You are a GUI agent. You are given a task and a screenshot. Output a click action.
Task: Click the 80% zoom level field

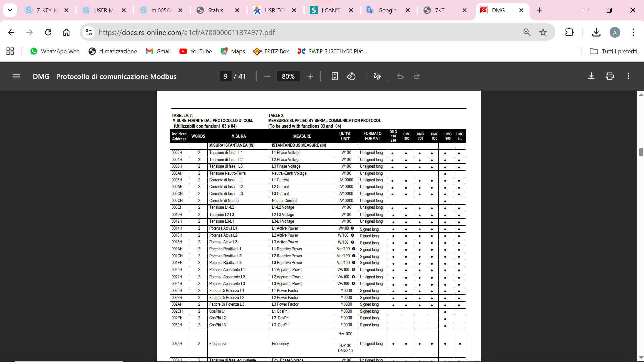click(288, 76)
